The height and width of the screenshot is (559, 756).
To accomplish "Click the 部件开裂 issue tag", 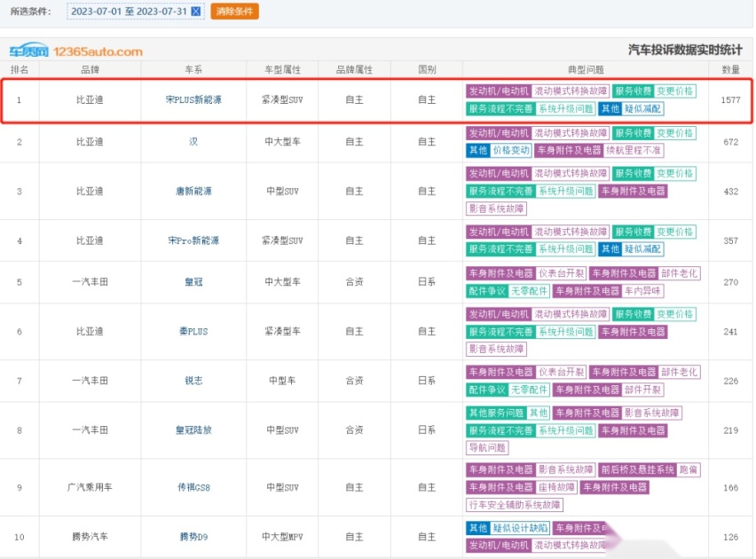I will click(x=642, y=390).
